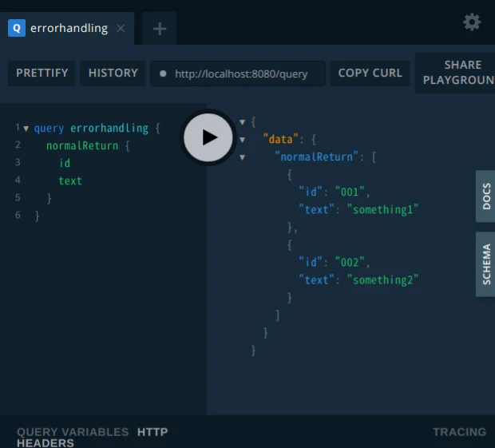Click the "data" key in response

(281, 139)
